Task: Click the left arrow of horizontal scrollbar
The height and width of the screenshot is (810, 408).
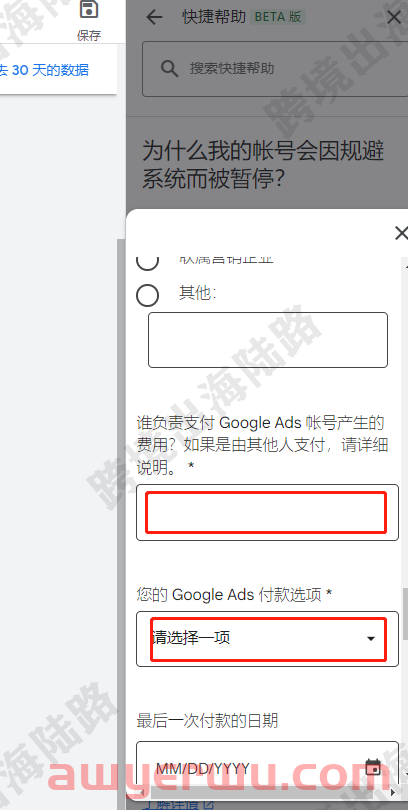Action: [x=142, y=792]
